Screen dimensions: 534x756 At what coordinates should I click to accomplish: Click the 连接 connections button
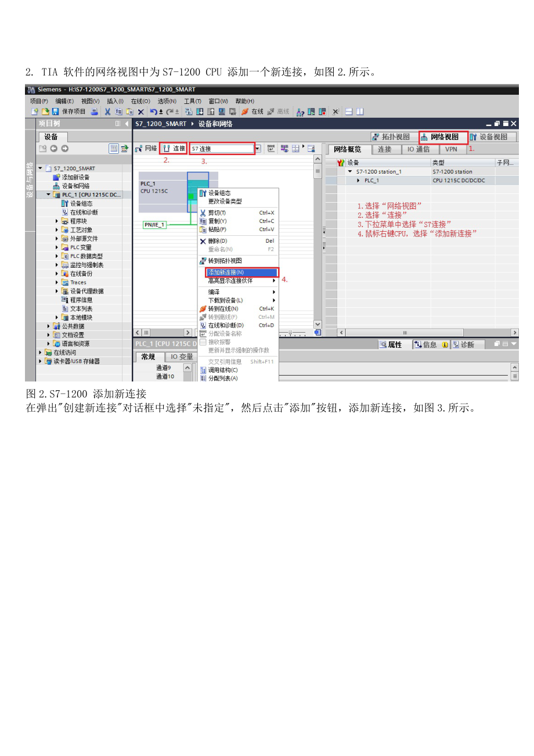click(173, 149)
